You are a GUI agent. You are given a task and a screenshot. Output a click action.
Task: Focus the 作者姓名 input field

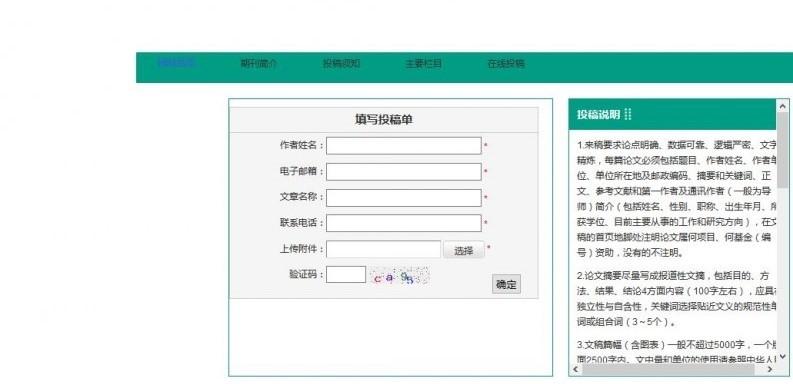tap(404, 146)
